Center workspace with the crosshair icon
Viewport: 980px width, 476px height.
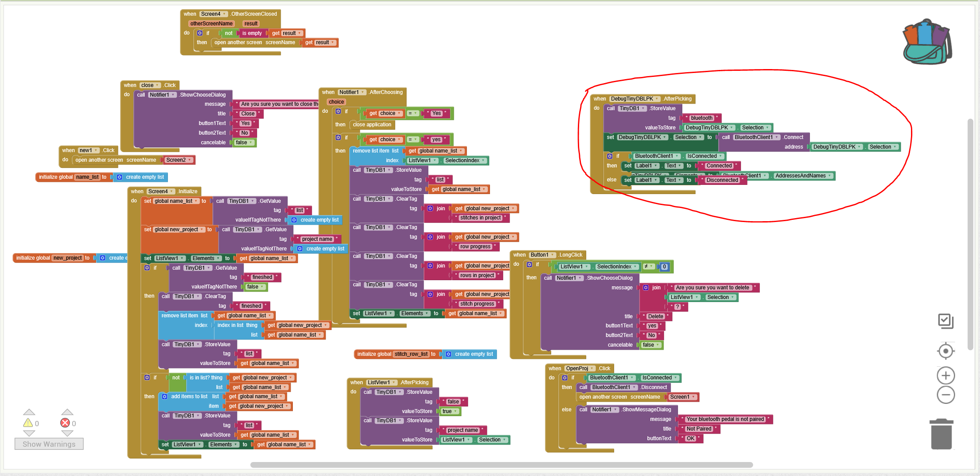(945, 351)
